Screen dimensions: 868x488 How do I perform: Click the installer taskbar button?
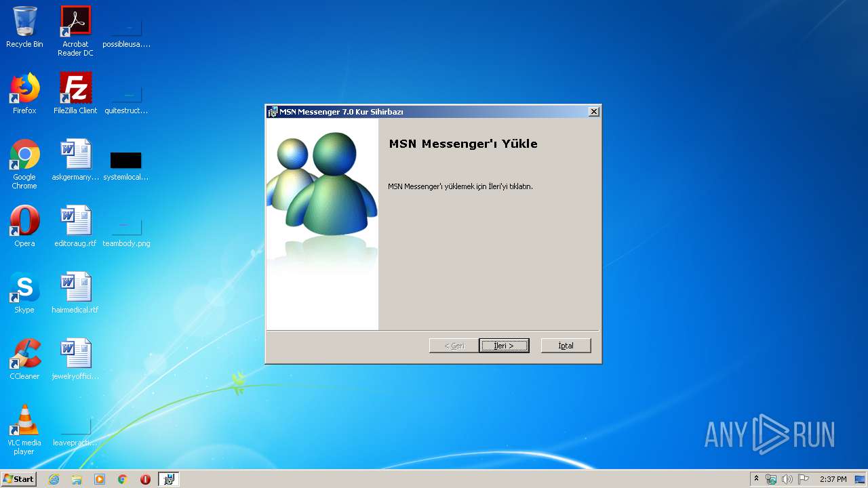[169, 479]
